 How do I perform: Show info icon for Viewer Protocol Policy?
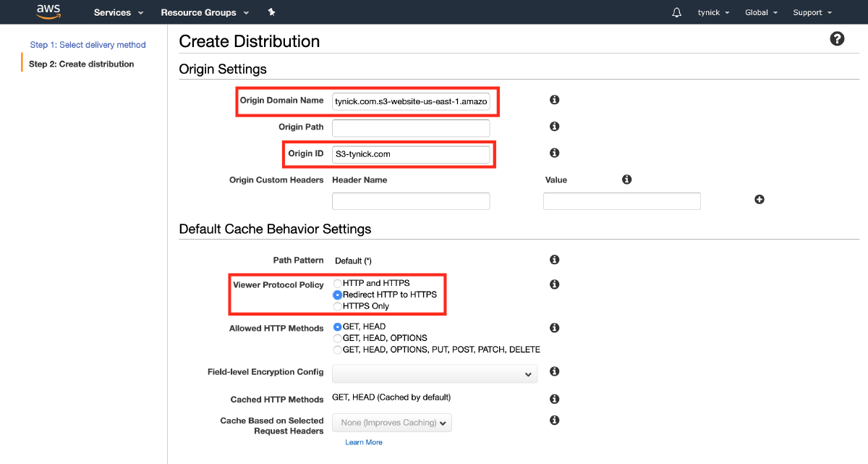pyautogui.click(x=554, y=284)
